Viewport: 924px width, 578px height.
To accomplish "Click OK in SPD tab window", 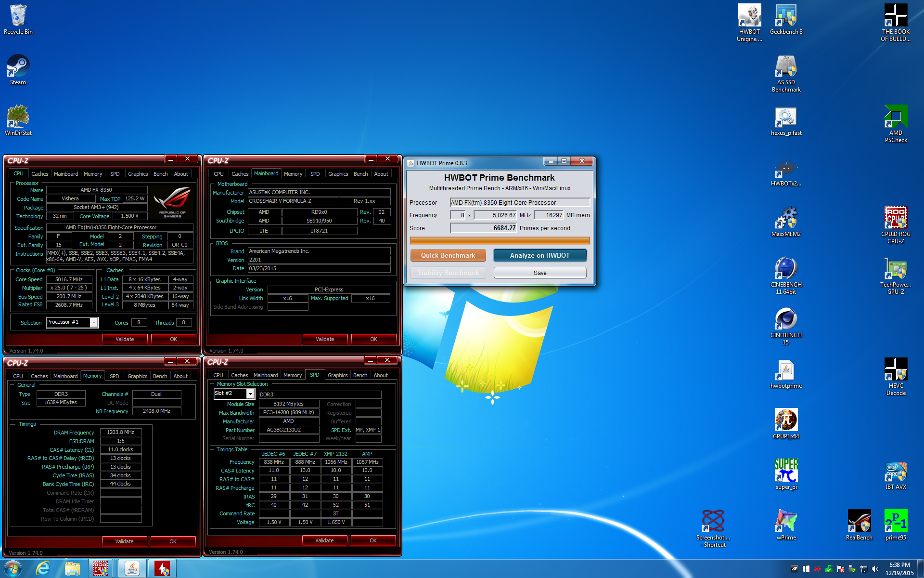I will [373, 540].
